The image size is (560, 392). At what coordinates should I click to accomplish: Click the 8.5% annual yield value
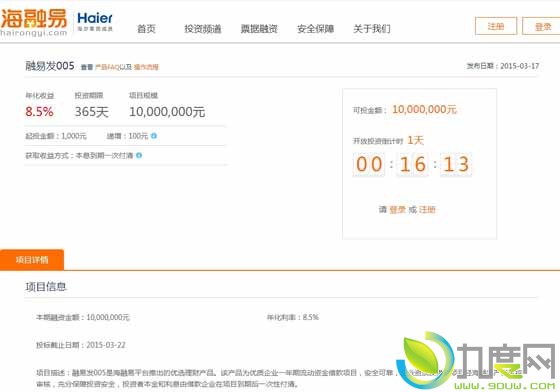39,112
